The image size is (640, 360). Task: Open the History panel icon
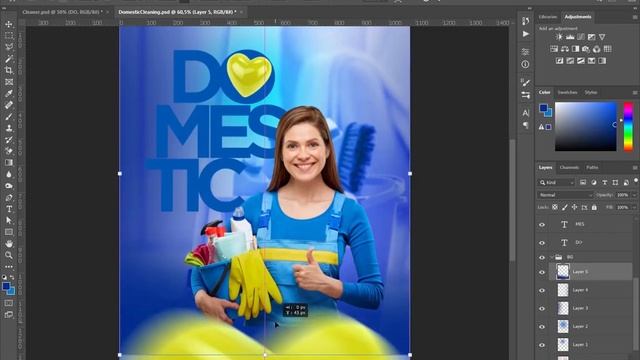point(525,21)
